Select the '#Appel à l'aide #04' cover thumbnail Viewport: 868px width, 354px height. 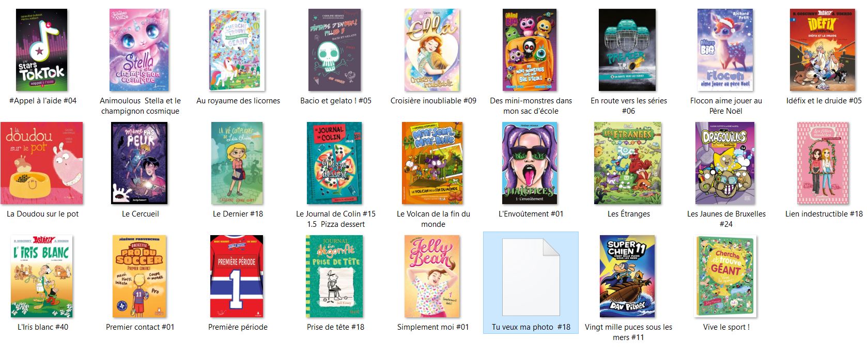click(x=42, y=50)
